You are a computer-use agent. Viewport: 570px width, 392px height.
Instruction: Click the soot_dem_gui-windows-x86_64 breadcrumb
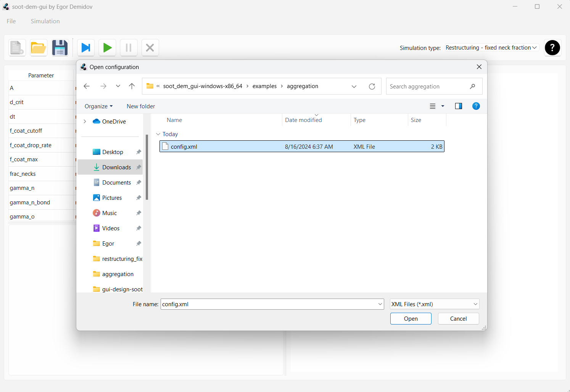tap(203, 86)
